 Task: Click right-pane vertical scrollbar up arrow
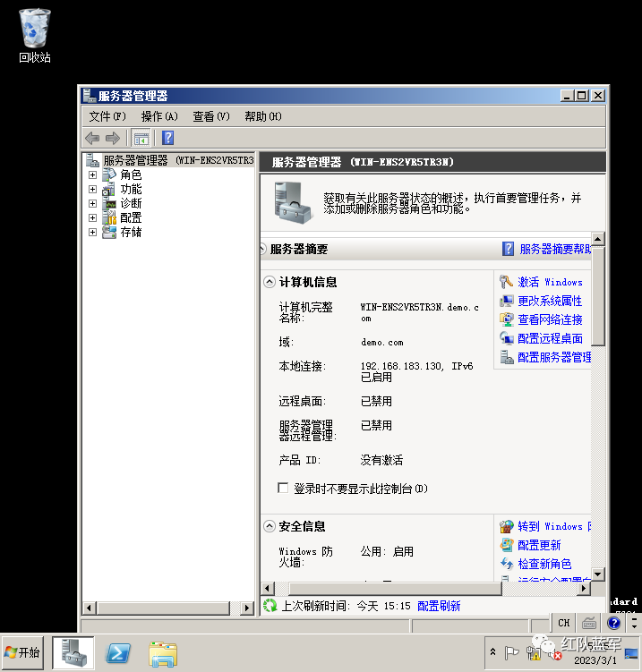(x=598, y=239)
